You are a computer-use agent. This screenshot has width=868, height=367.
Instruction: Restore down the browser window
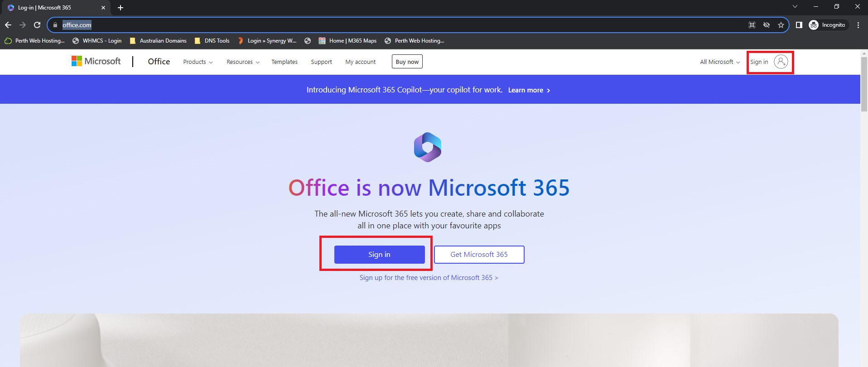click(837, 6)
